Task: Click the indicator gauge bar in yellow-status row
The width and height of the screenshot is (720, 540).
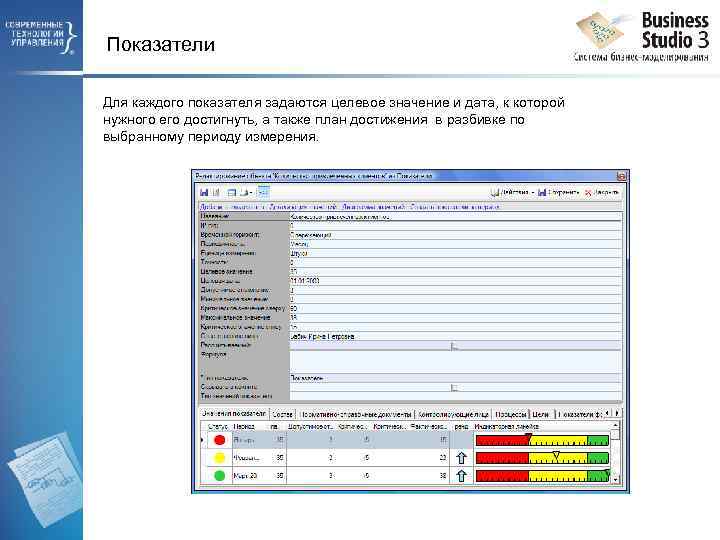Action: (542, 458)
